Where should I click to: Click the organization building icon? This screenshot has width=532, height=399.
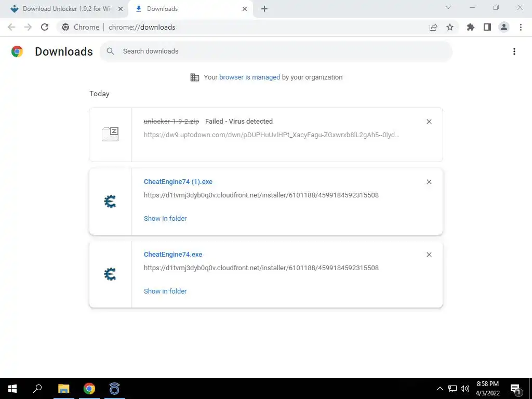click(x=195, y=77)
